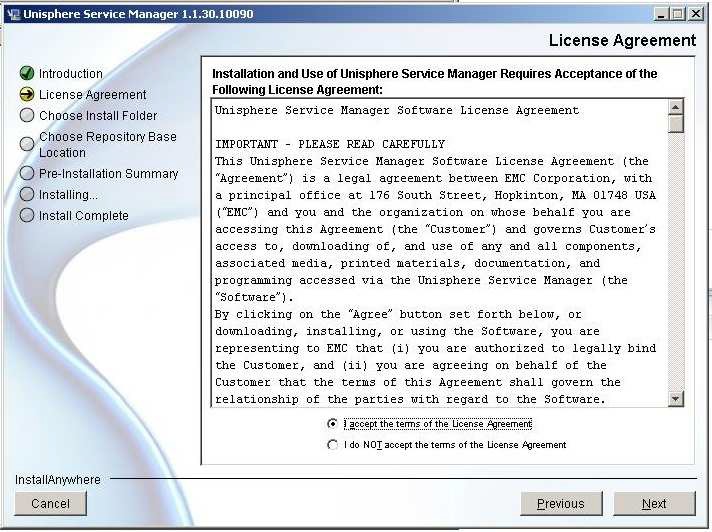The width and height of the screenshot is (712, 532).
Task: Click the license text scroll up arrow
Action: tap(675, 108)
